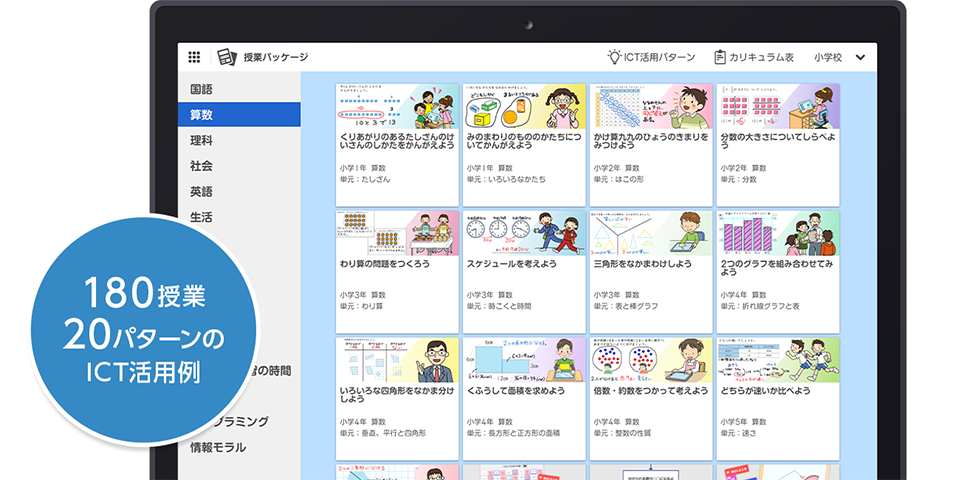The height and width of the screenshot is (480, 960).
Task: Select 算数 in the subject sidebar
Action: (202, 115)
